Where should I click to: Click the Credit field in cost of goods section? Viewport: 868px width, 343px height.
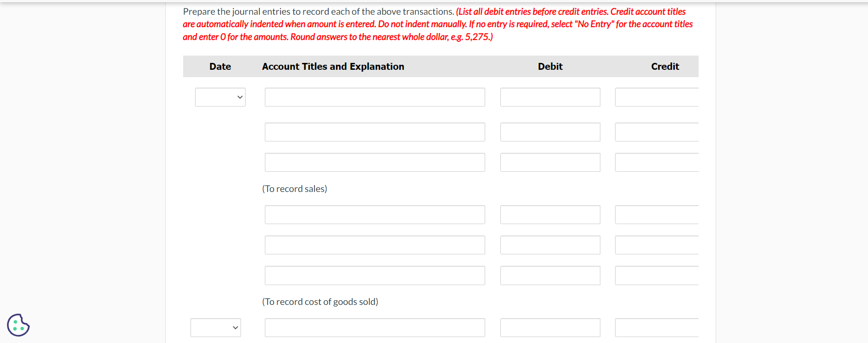656,214
